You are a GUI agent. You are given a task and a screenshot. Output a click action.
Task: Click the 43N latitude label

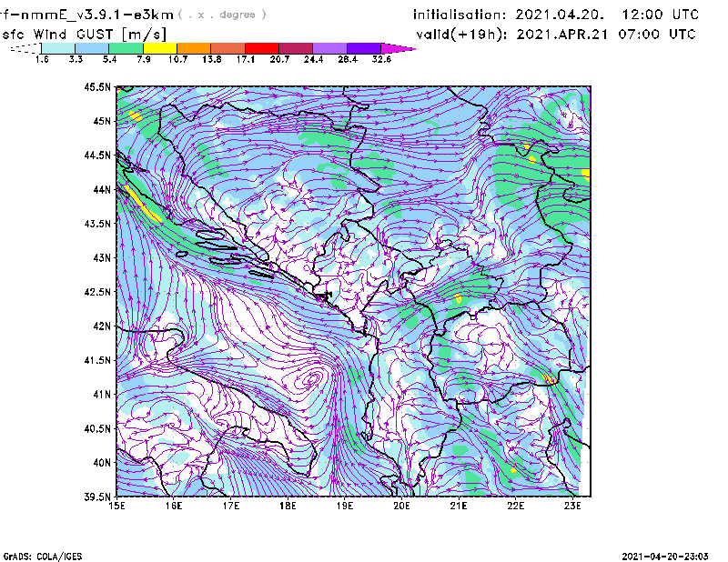tap(102, 257)
